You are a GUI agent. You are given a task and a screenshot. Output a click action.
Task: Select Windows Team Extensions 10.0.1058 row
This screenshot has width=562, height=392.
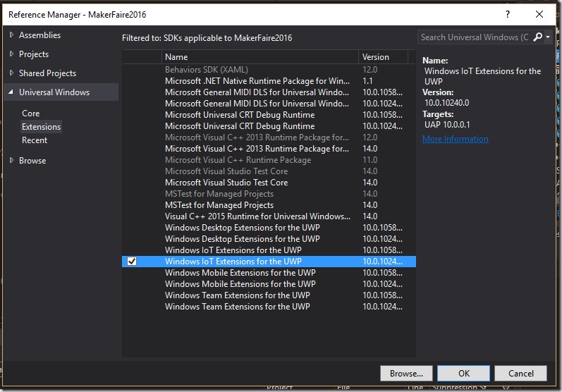(269, 295)
